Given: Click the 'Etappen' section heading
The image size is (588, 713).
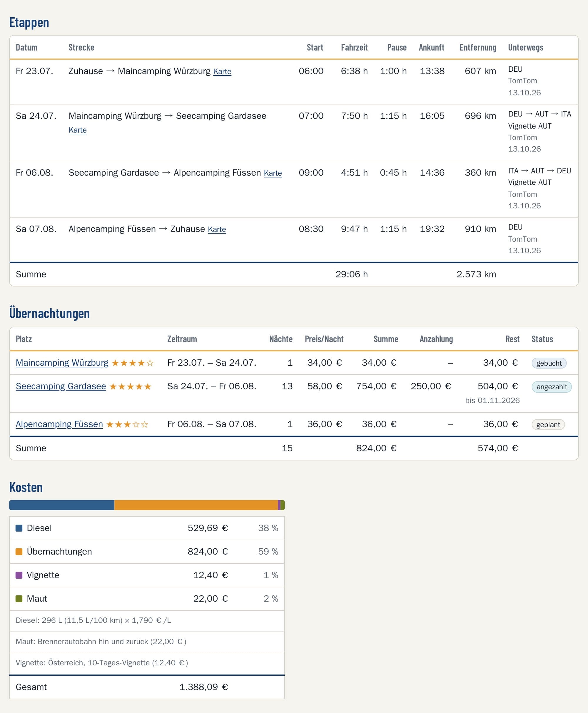Looking at the screenshot, I should click(x=29, y=23).
